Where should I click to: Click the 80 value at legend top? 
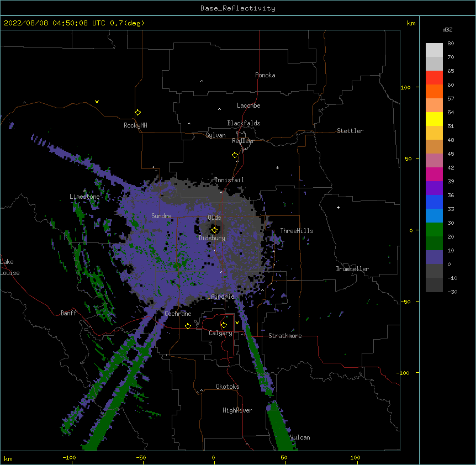click(x=451, y=44)
